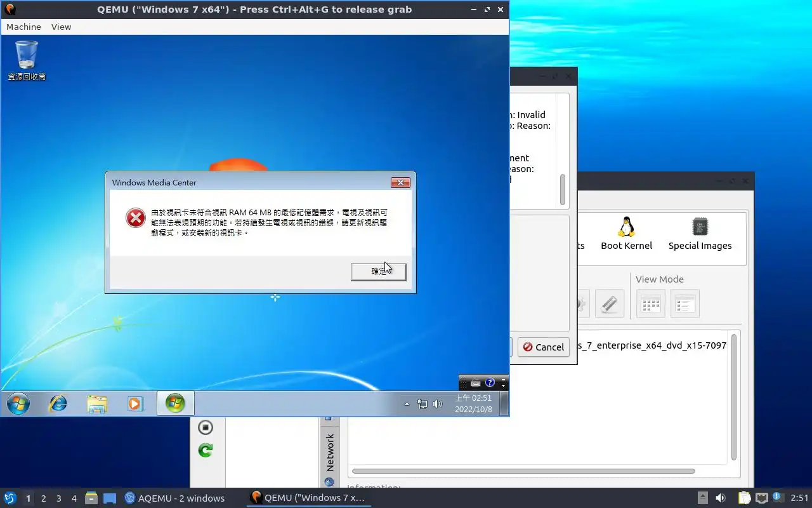The image size is (812, 508).
Task: Switch to list view mode
Action: click(x=684, y=304)
